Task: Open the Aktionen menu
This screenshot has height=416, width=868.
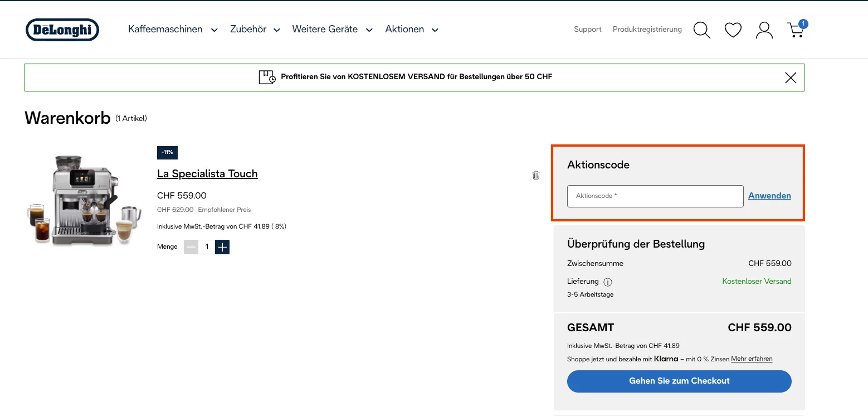Action: pyautogui.click(x=404, y=29)
